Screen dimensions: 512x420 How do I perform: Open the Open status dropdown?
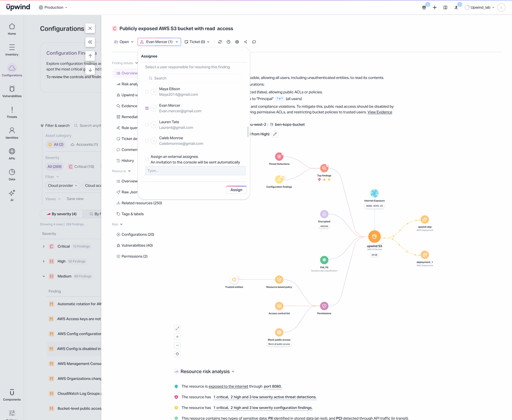coord(124,42)
